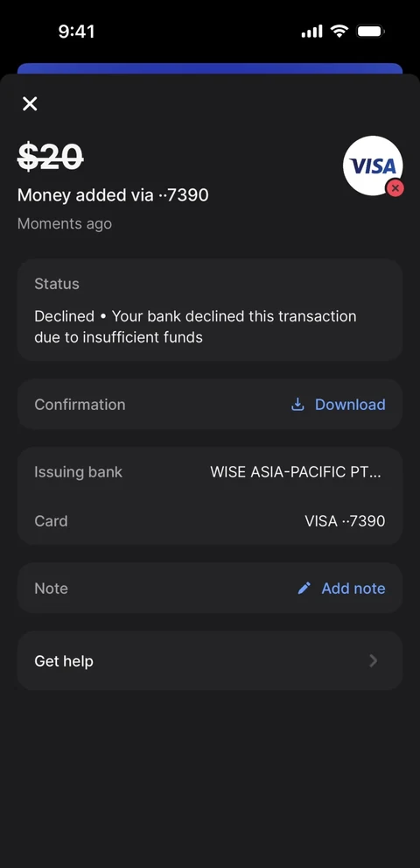Close the transaction details sheet
The image size is (420, 868).
(30, 103)
